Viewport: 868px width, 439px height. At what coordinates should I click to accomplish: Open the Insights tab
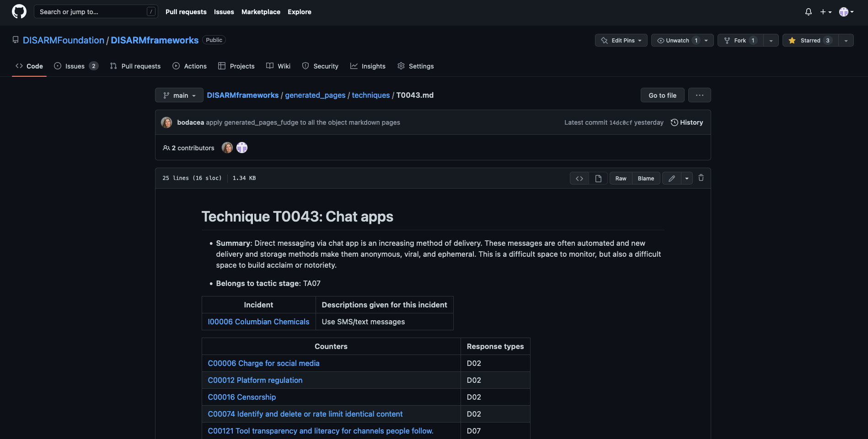tap(368, 66)
